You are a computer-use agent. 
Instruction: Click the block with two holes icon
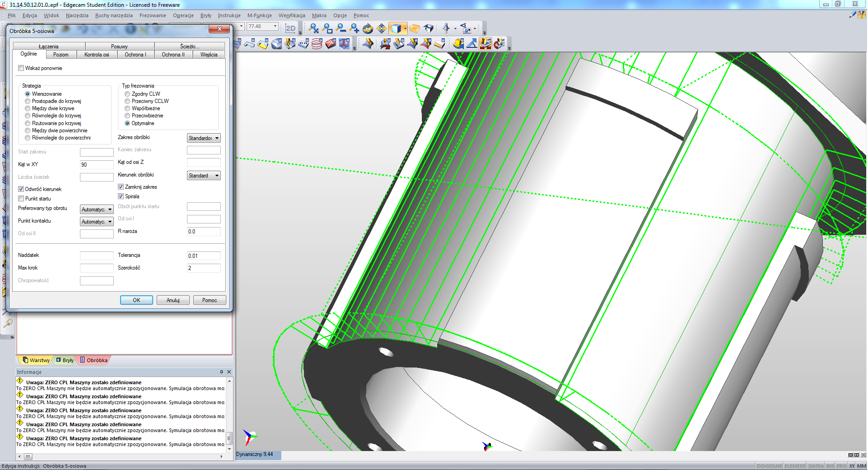[303, 44]
